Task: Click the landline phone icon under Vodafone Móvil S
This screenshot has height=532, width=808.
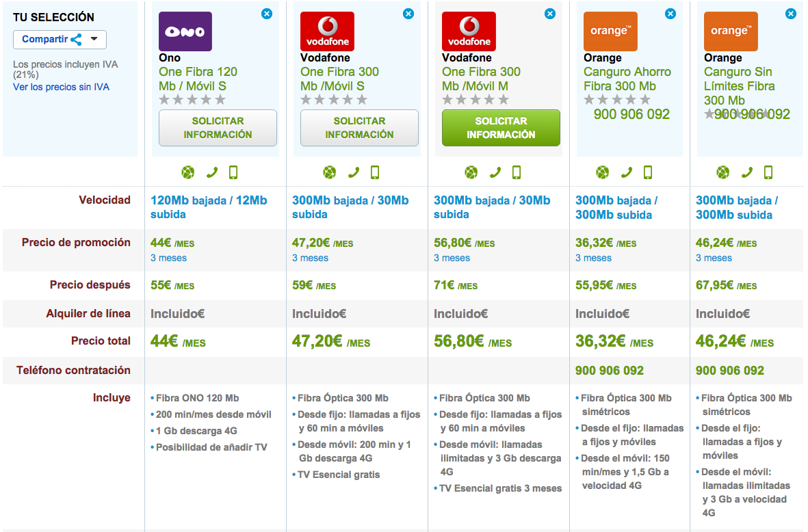Action: (x=354, y=172)
